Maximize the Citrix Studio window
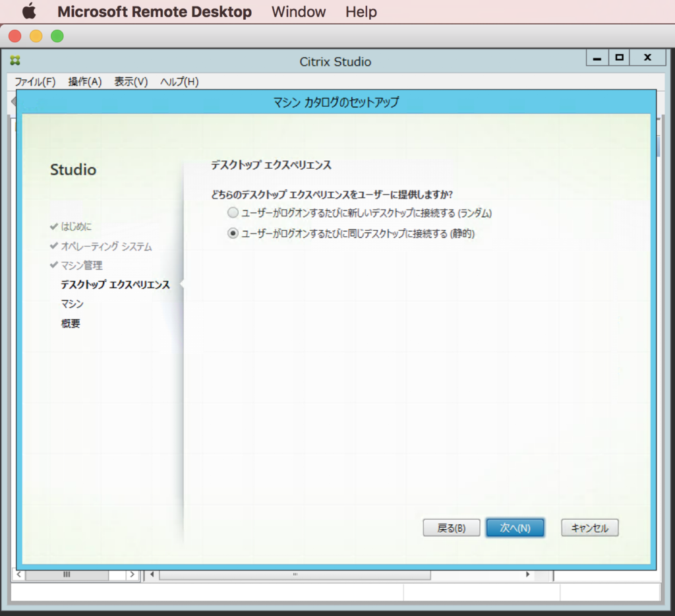The width and height of the screenshot is (675, 616). click(620, 58)
